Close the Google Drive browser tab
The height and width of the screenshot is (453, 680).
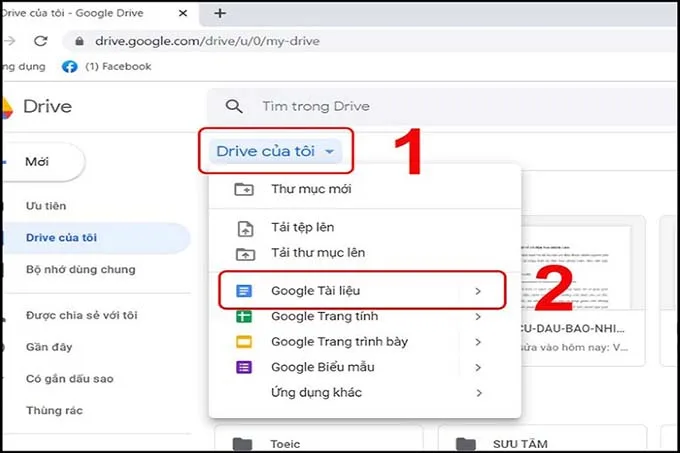point(183,13)
